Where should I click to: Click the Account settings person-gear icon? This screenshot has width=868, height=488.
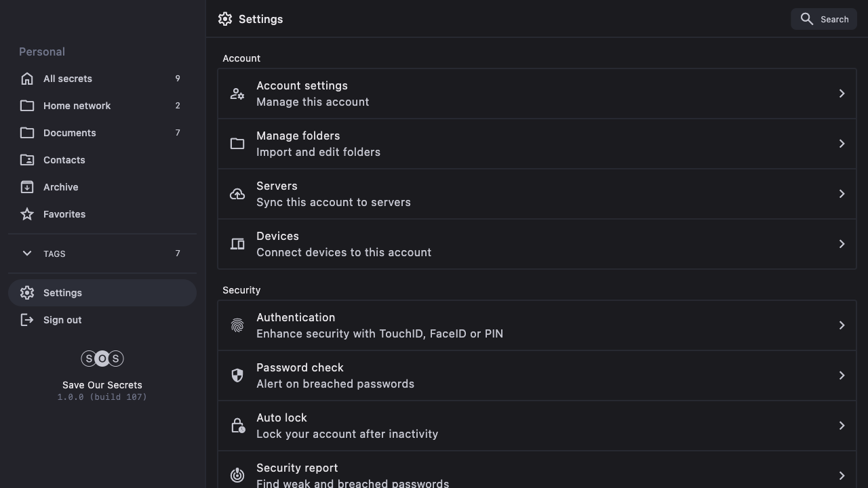[x=237, y=94]
